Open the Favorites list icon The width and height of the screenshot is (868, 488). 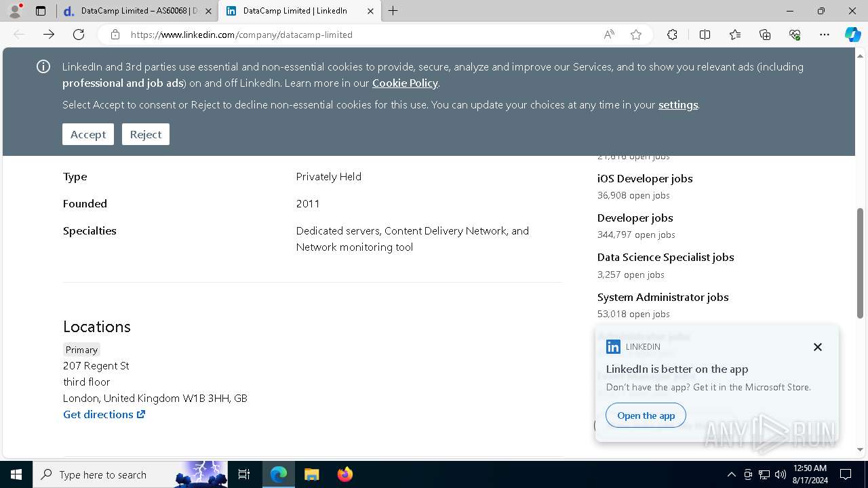pos(735,35)
